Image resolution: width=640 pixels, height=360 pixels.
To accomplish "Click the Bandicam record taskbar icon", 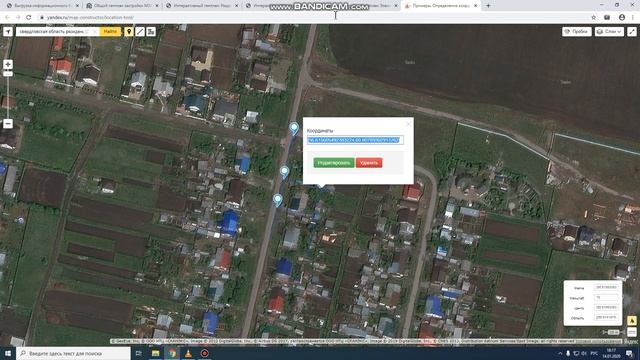I will [204, 353].
